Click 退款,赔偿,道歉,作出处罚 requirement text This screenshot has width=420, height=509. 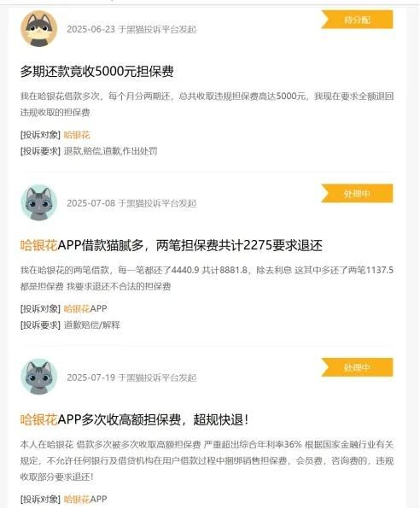tap(110, 151)
